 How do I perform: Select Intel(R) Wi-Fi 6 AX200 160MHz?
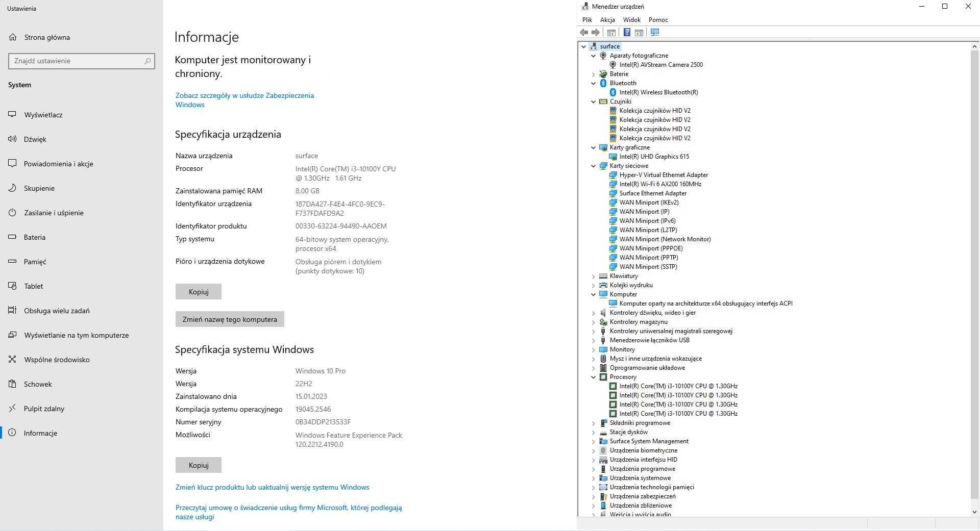click(660, 184)
